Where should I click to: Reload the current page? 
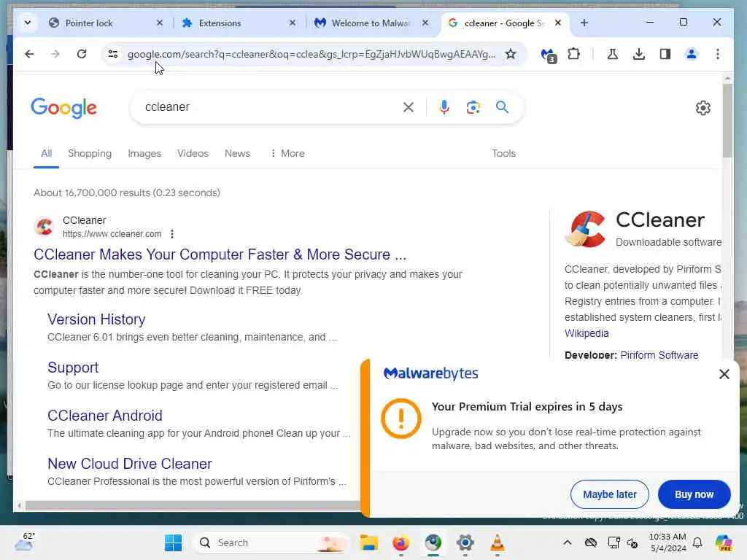(82, 54)
